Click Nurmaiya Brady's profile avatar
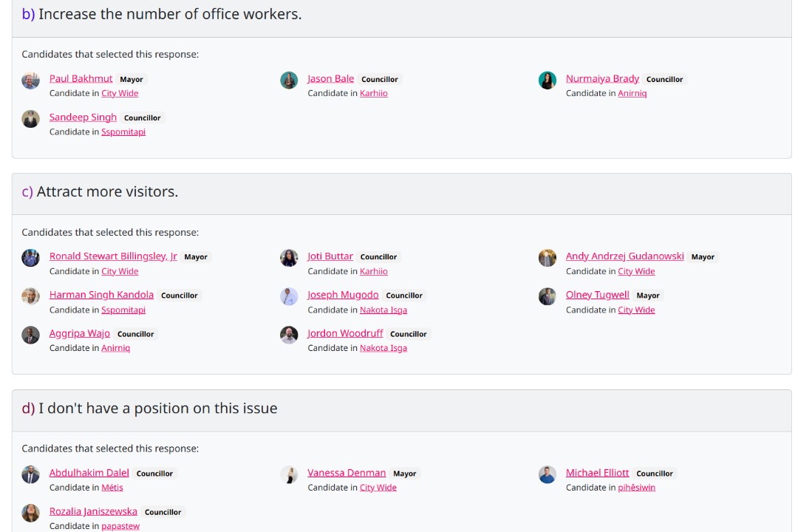This screenshot has width=798, height=532. 547,81
